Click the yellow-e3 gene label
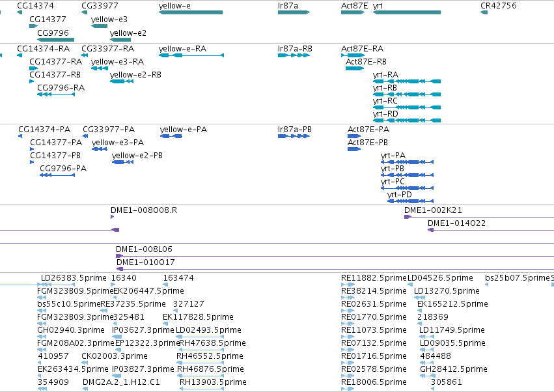 pos(109,20)
